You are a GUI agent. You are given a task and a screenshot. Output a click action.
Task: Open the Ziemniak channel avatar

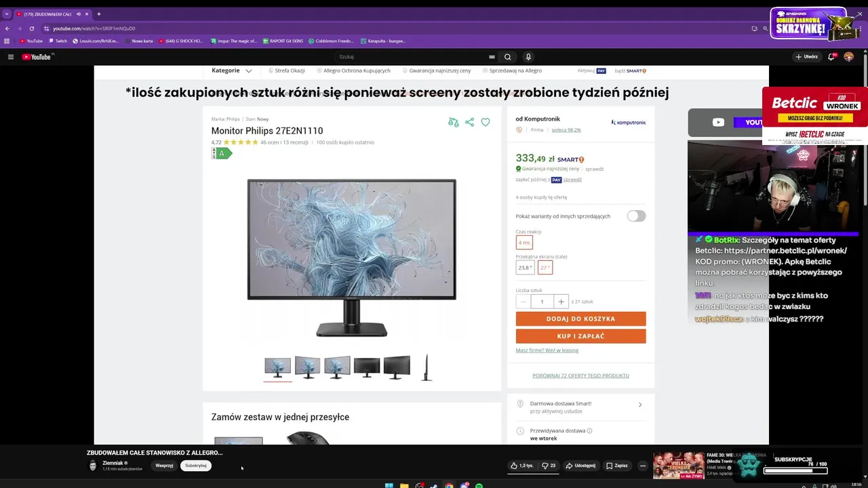(93, 466)
